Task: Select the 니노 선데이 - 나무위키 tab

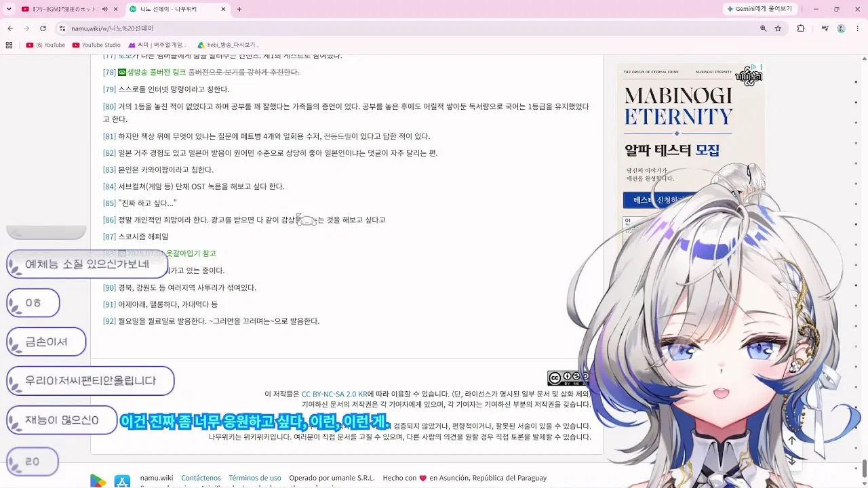Action: tap(176, 9)
